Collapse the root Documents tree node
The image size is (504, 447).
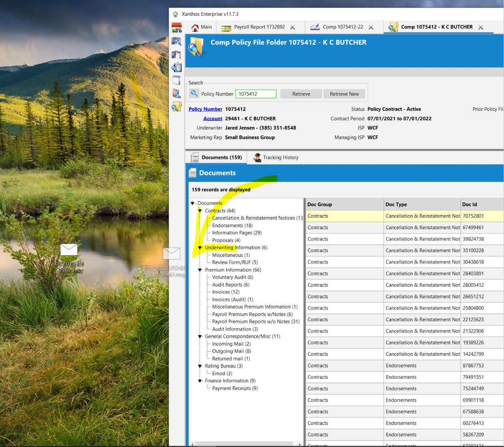(x=192, y=203)
